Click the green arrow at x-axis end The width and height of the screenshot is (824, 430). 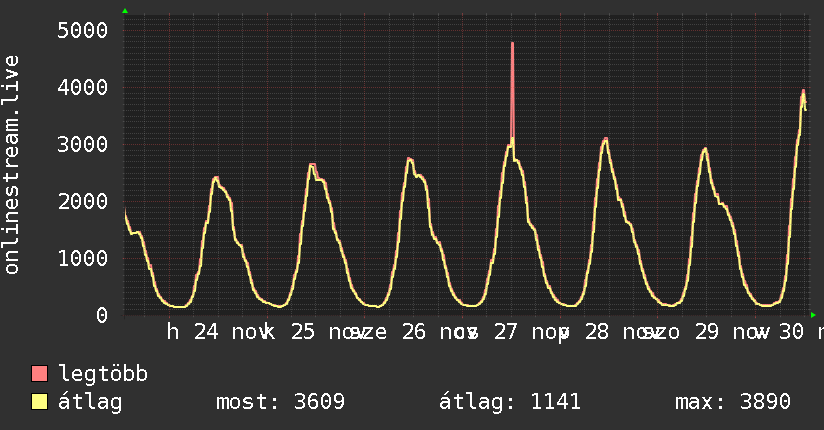click(x=813, y=315)
